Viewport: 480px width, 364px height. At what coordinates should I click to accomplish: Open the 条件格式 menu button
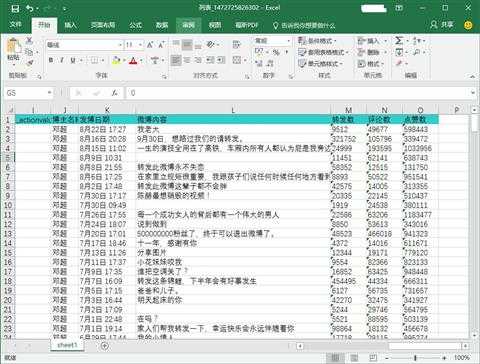click(x=317, y=41)
